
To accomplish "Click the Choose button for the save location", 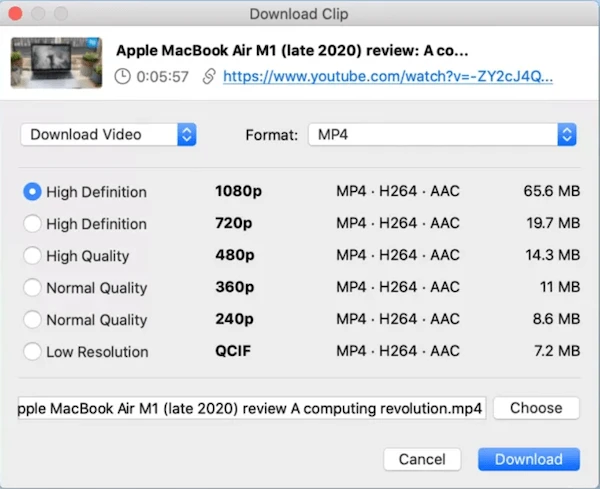I will pos(536,408).
